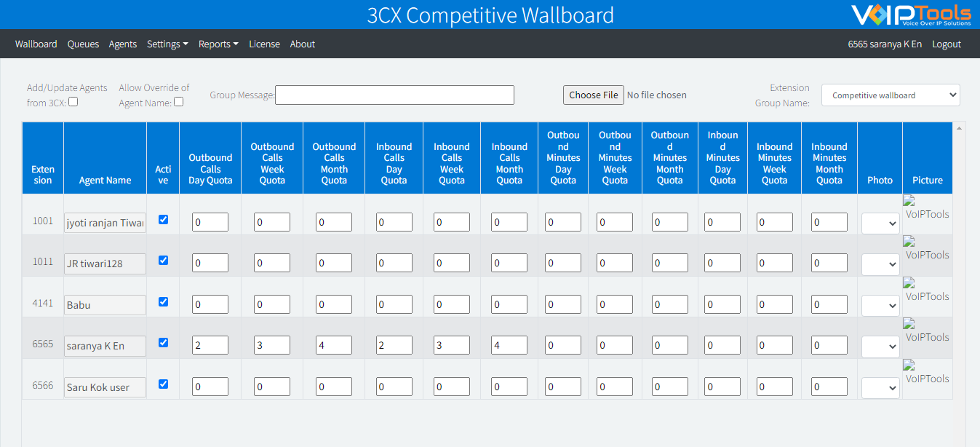
Task: Deactivate agent saranya K En checkbox
Action: [x=163, y=342]
